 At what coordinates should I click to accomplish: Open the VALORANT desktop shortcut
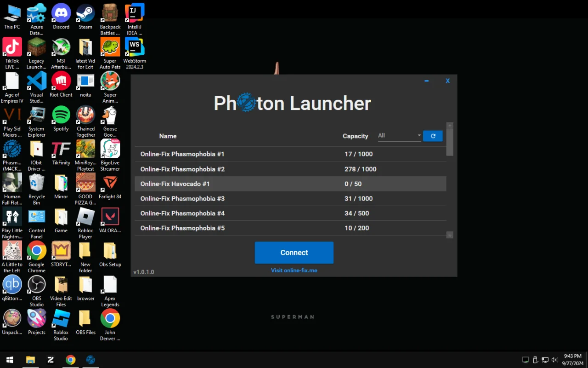110,221
